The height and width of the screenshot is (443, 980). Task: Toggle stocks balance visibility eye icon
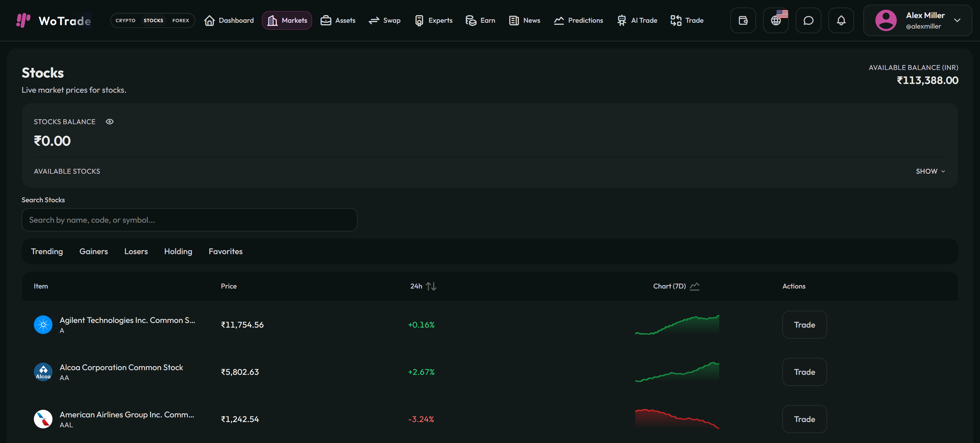110,122
